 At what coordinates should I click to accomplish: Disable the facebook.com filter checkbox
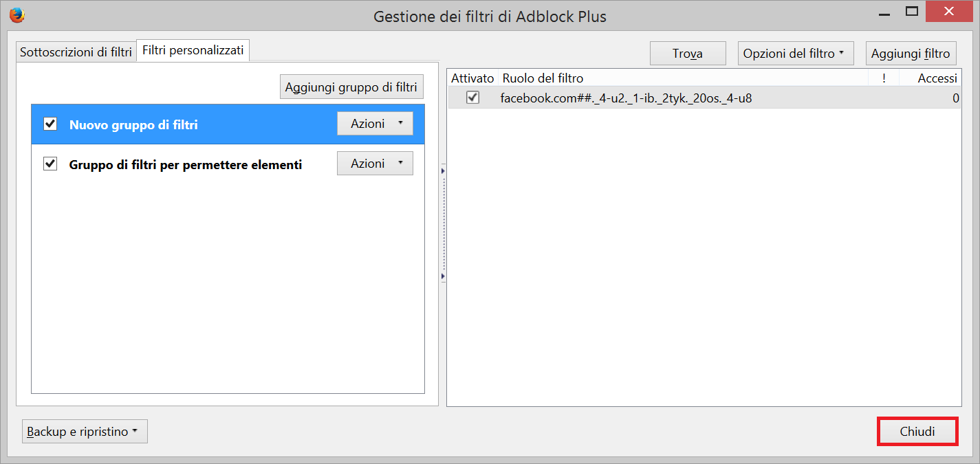click(x=472, y=98)
